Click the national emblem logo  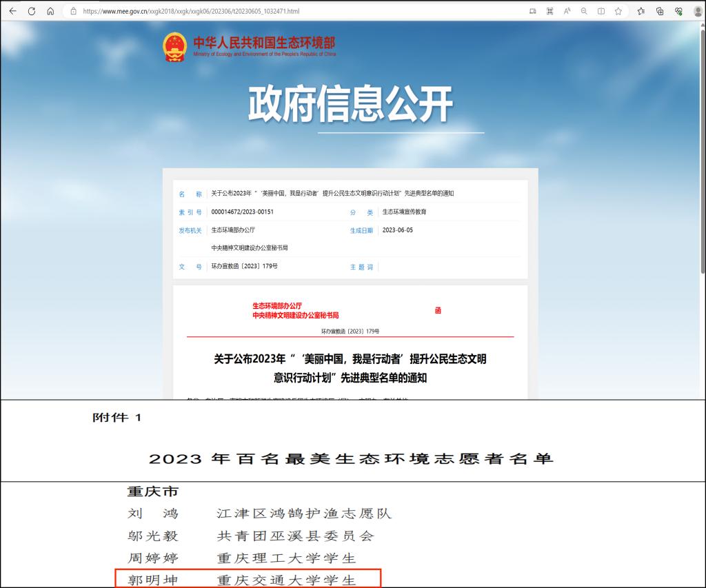(x=174, y=47)
